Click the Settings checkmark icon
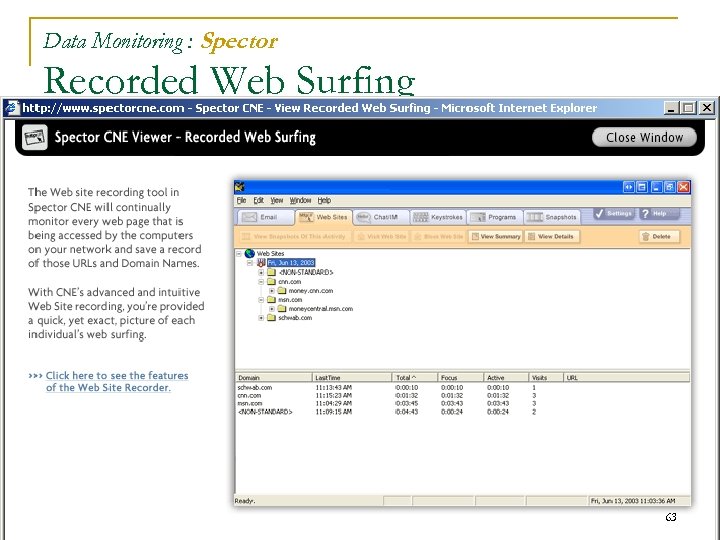Image resolution: width=720 pixels, height=540 pixels. 599,214
